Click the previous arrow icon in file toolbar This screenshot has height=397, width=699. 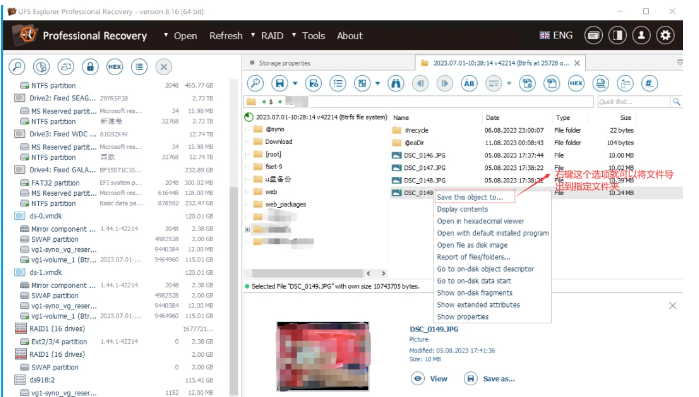420,83
